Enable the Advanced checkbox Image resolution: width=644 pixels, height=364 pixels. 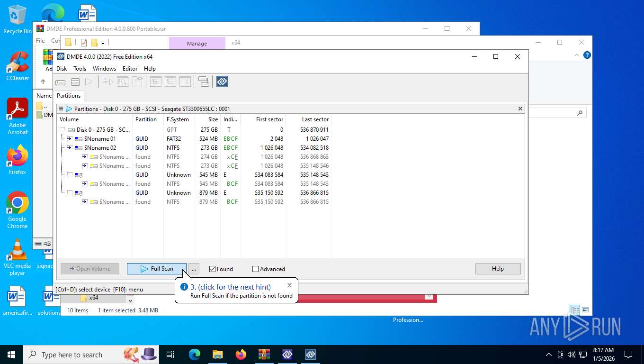[256, 269]
